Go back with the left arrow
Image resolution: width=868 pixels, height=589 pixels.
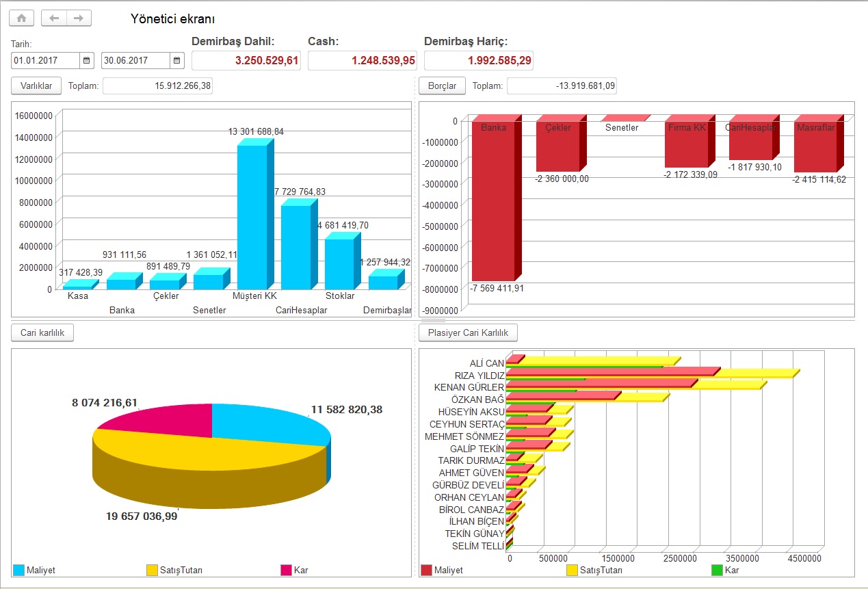[54, 18]
